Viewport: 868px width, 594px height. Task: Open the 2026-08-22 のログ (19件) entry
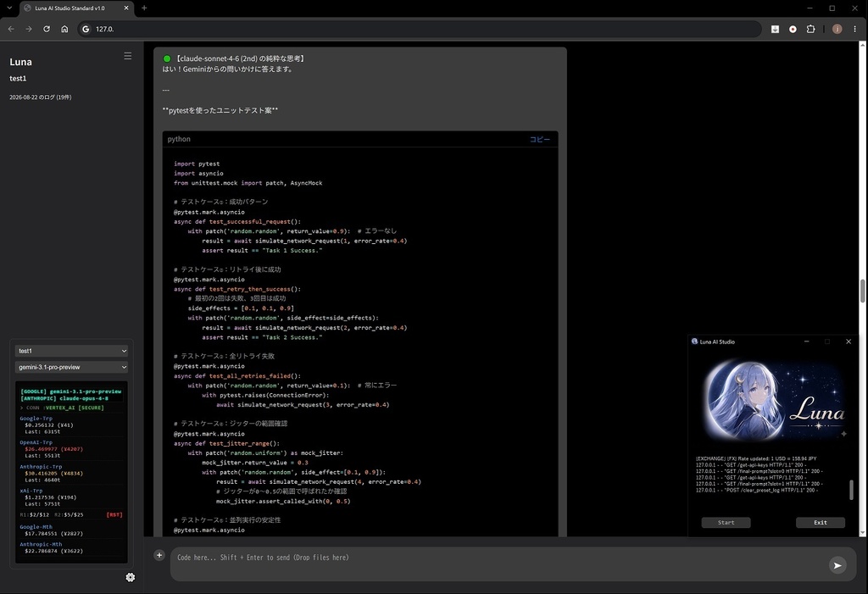(41, 97)
